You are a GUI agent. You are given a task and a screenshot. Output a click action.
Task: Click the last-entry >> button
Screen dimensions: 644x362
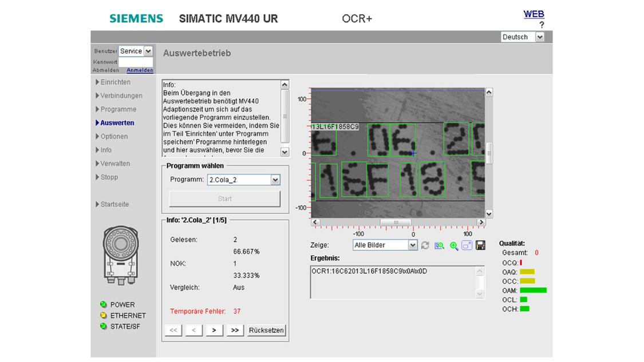pyautogui.click(x=235, y=330)
